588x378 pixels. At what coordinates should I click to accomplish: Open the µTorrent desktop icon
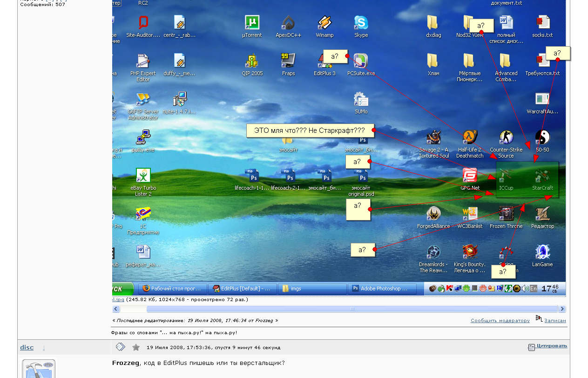coord(252,23)
